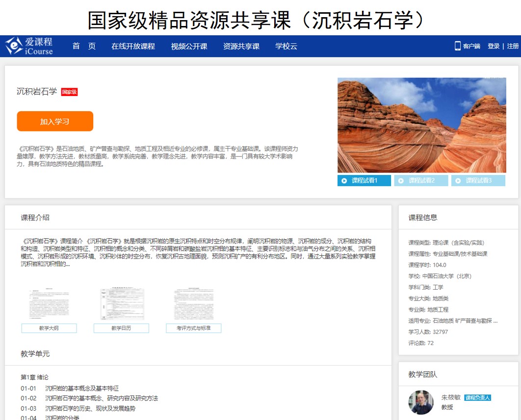The width and height of the screenshot is (521, 420).
Task: Click the orange 加入学习 button
Action: 55,122
